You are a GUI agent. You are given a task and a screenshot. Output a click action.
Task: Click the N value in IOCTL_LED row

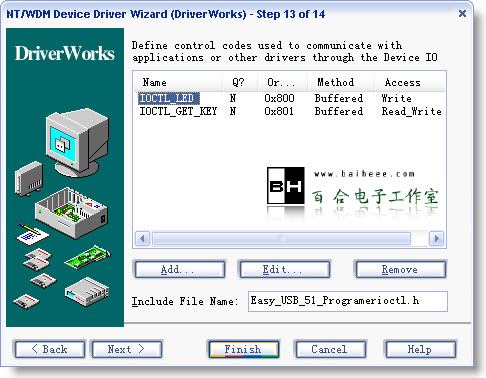point(233,98)
